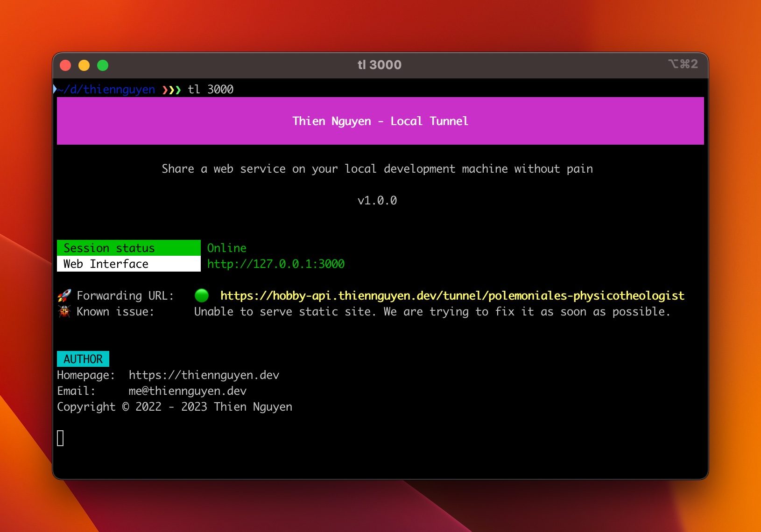Click the ~/d/thiennguyen path in the prompt
Image resolution: width=761 pixels, height=532 pixels.
[x=106, y=90]
